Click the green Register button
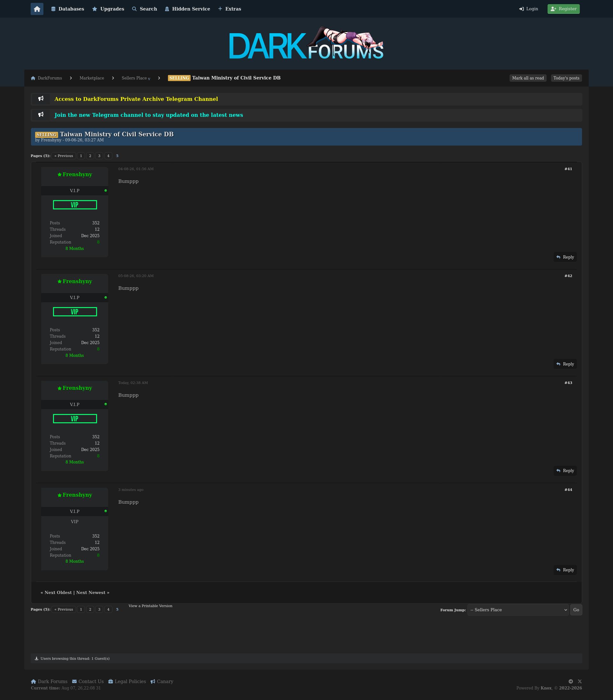Image resolution: width=613 pixels, height=700 pixels. (564, 9)
